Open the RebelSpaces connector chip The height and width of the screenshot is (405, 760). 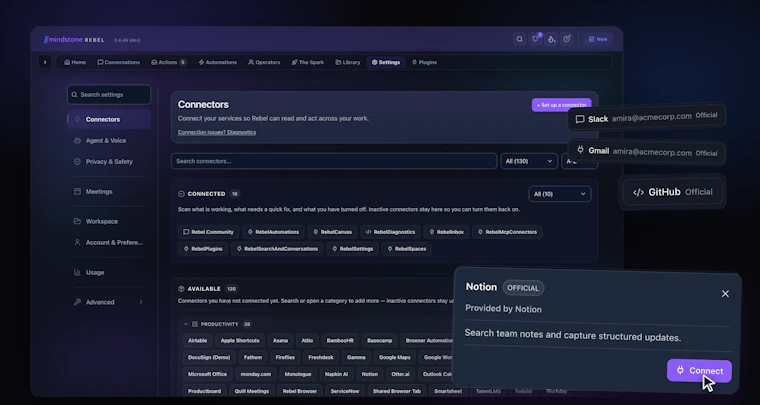coord(406,249)
